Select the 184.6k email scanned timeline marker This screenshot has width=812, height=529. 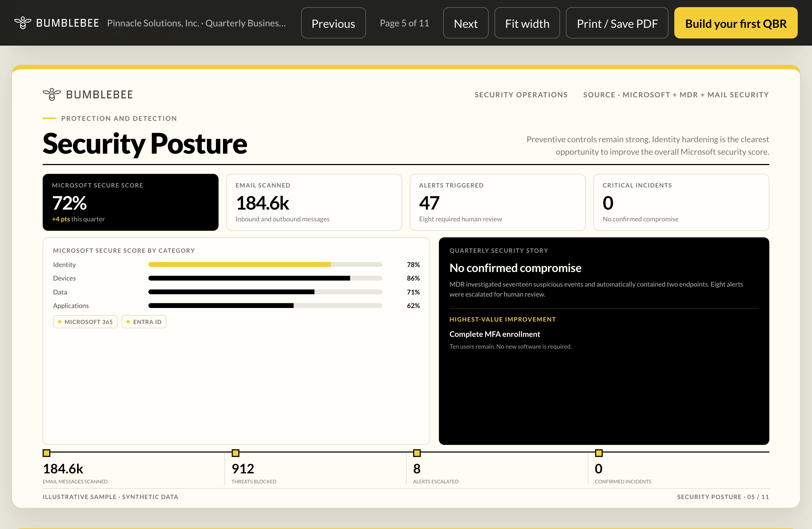(46, 453)
